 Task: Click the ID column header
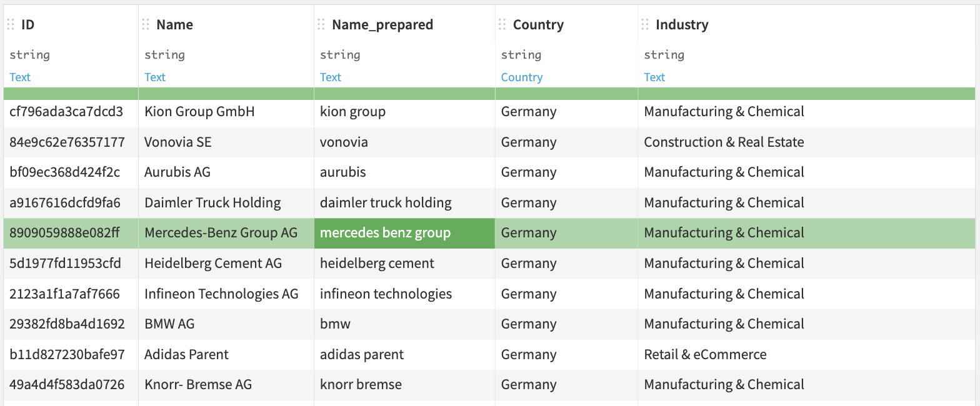[26, 24]
